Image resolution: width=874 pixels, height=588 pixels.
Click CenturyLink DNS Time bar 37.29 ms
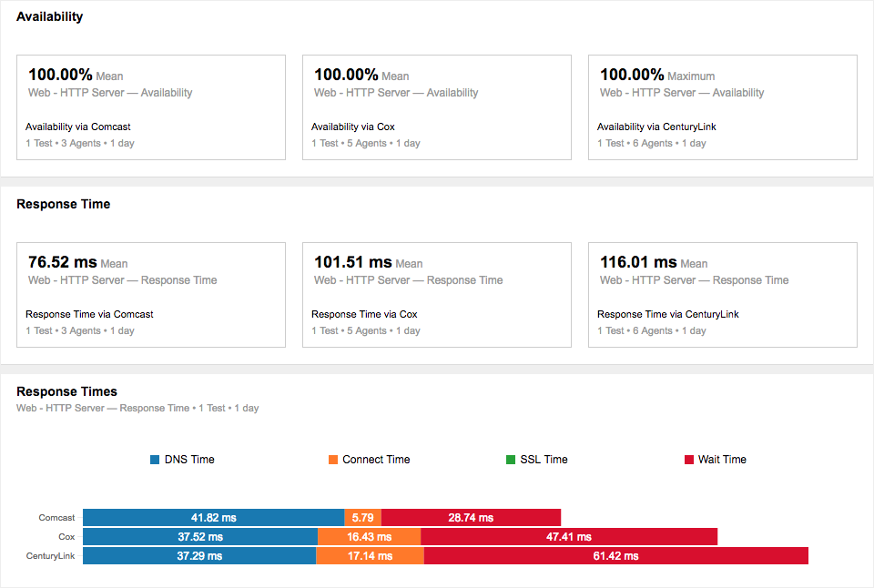pos(199,556)
